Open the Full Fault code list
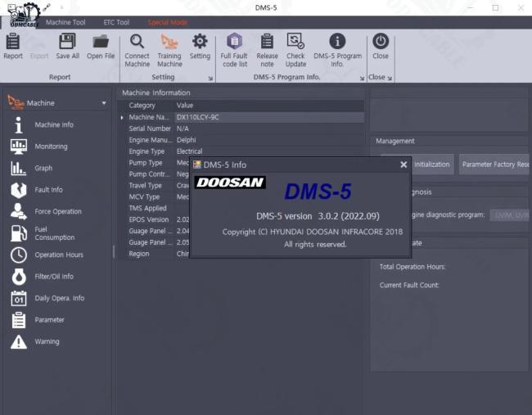Viewport: 532px width, 415px height. (x=234, y=50)
